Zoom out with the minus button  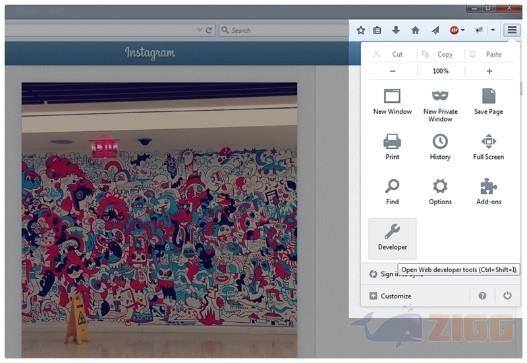click(x=393, y=71)
